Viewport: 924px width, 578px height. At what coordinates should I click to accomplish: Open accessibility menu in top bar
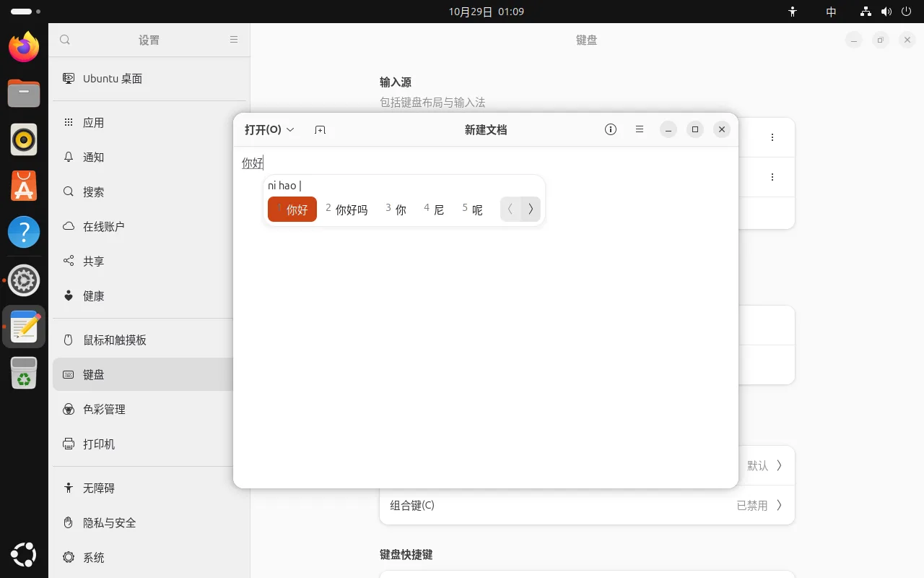coord(793,12)
